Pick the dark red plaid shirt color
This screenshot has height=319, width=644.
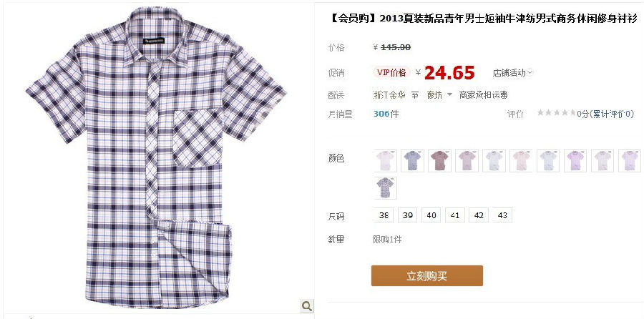[x=439, y=160]
